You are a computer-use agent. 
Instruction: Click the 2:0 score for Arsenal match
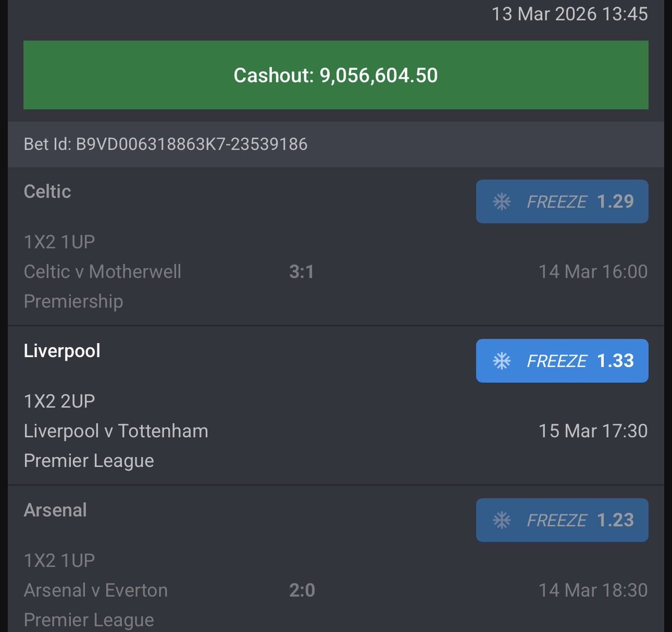coord(302,590)
